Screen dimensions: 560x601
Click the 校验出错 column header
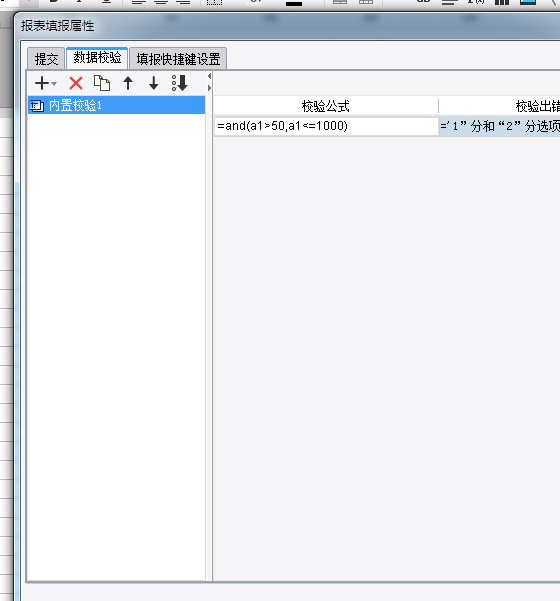click(x=499, y=106)
